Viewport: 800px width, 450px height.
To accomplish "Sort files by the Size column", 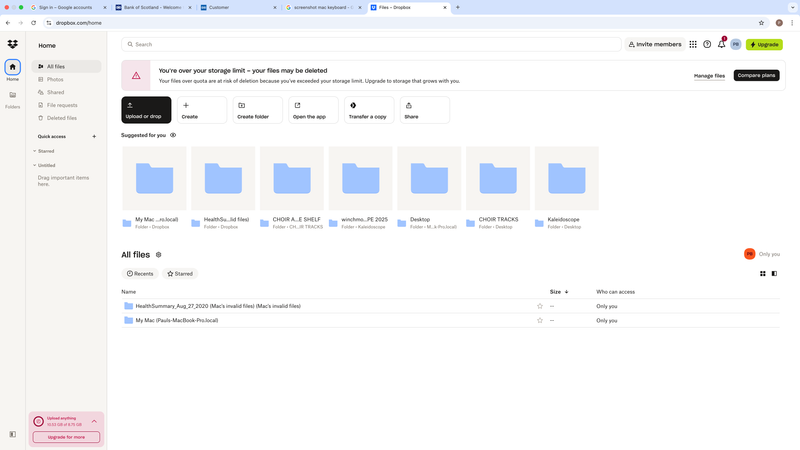I will (556, 291).
